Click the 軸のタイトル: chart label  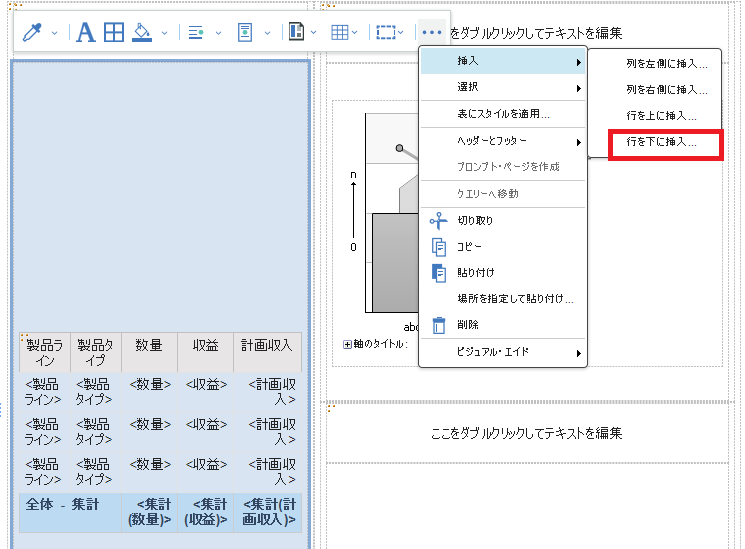coord(381,344)
